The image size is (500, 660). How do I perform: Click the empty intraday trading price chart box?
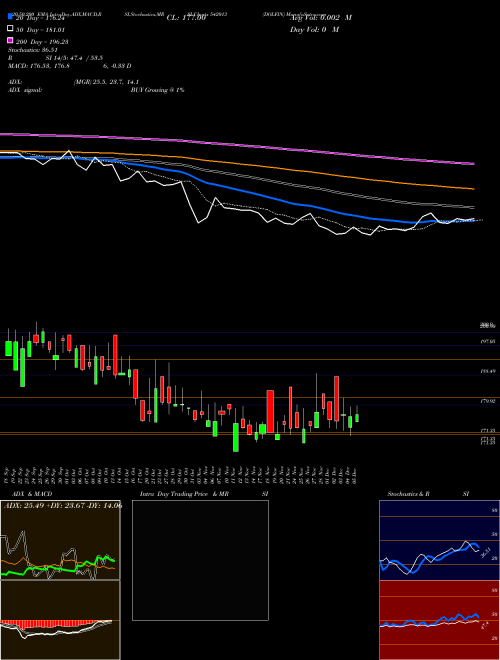(200, 560)
